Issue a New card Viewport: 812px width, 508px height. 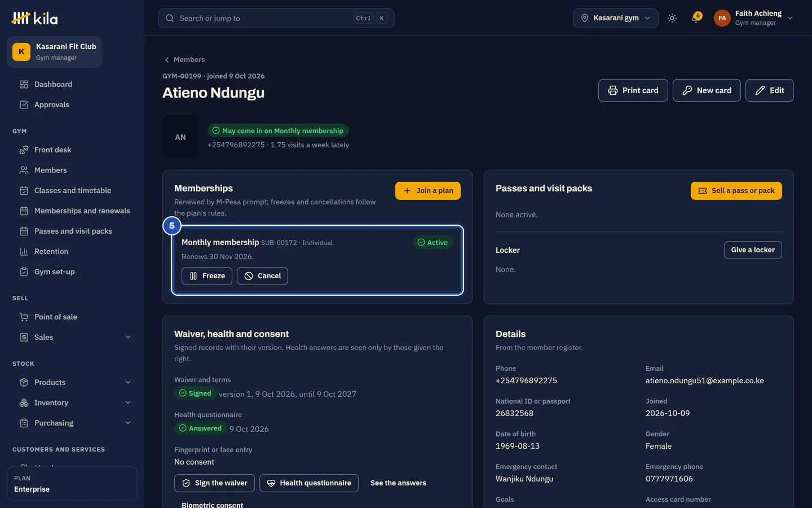pyautogui.click(x=707, y=90)
